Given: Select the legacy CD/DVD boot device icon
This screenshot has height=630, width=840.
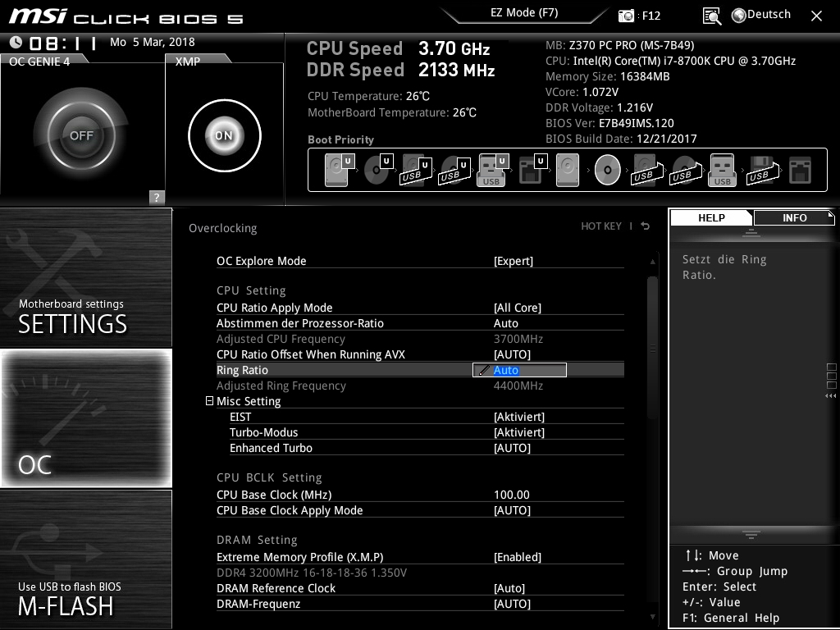Looking at the screenshot, I should pos(608,170).
